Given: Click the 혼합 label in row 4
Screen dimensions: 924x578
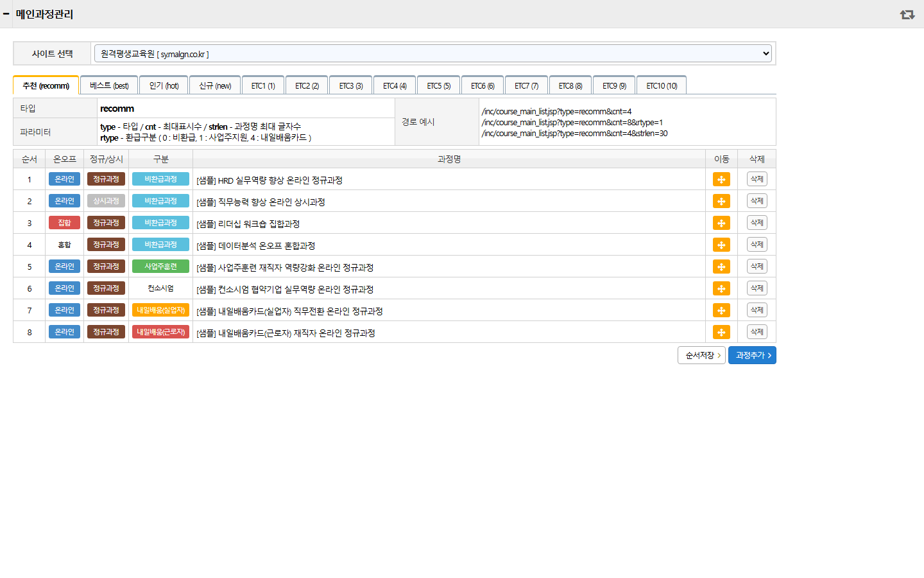Looking at the screenshot, I should point(64,245).
